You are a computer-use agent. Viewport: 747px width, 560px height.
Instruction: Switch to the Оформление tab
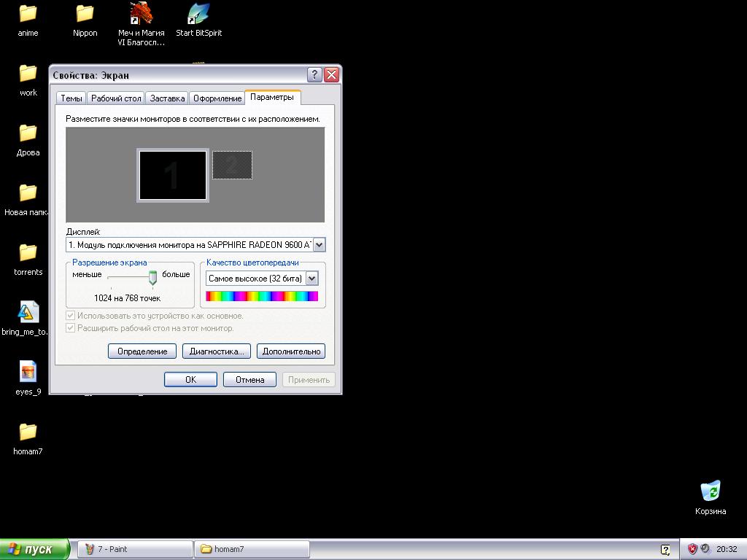(217, 98)
